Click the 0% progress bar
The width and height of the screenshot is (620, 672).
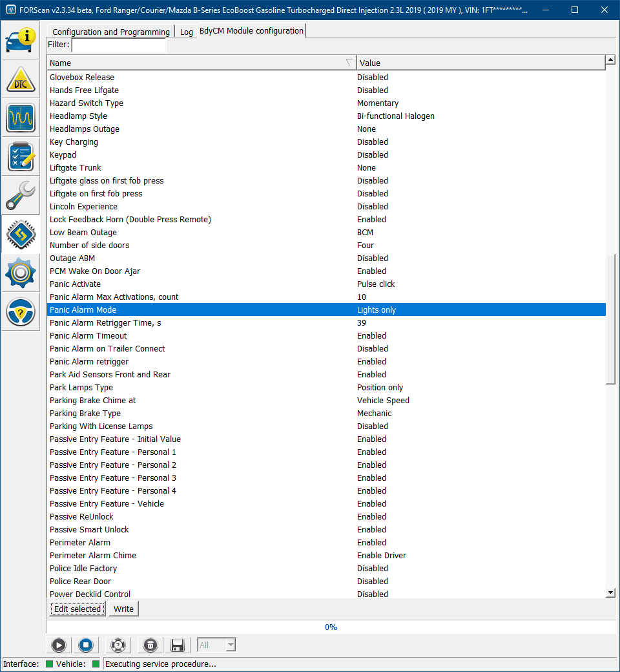331,627
